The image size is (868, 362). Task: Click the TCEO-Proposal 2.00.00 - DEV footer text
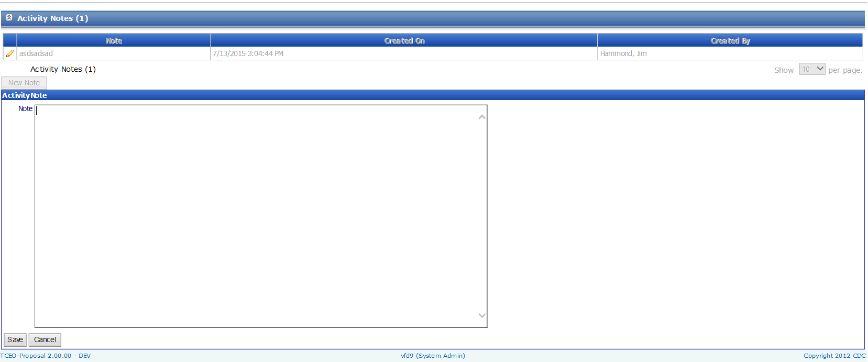(46, 356)
